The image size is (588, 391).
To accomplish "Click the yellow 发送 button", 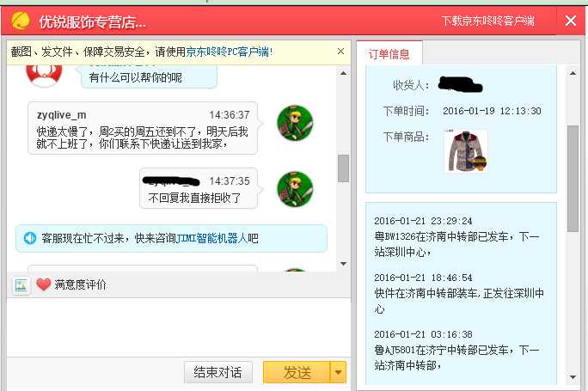I will 297,372.
